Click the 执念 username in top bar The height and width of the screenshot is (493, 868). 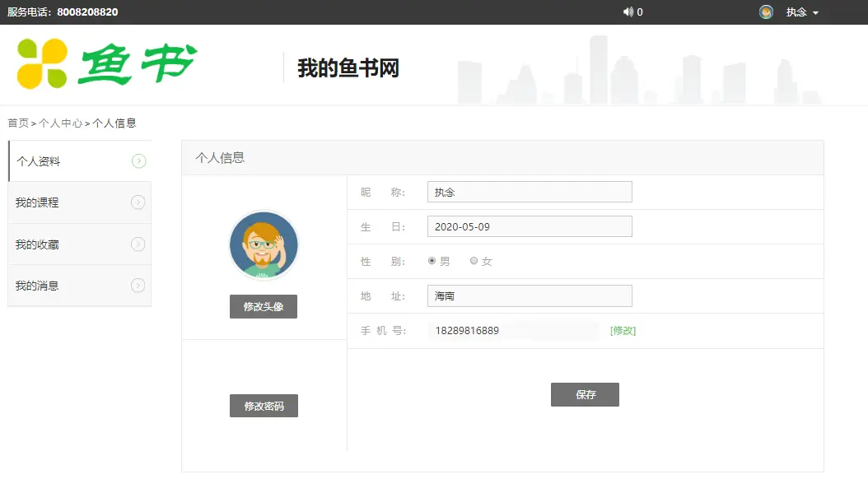pyautogui.click(x=796, y=12)
